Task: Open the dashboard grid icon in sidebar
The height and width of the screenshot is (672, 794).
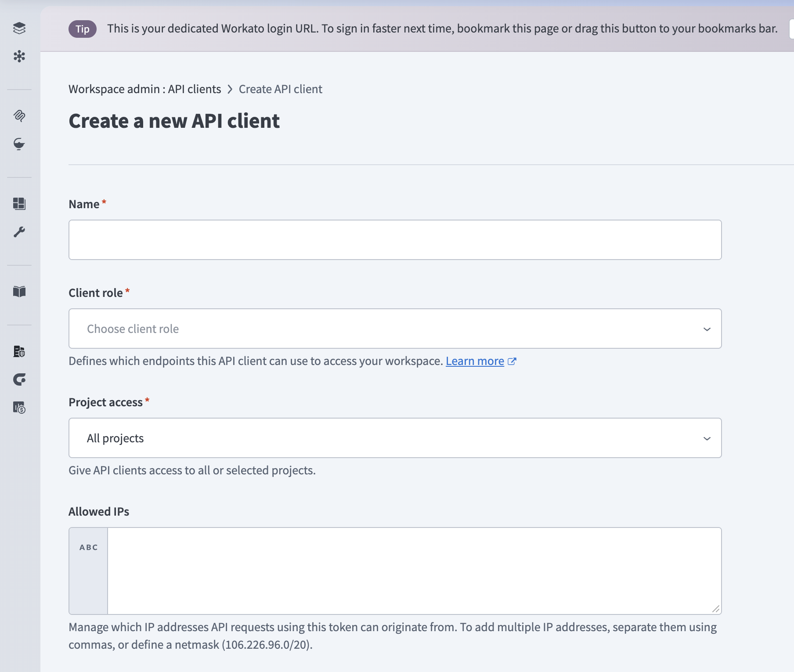Action: 19,204
